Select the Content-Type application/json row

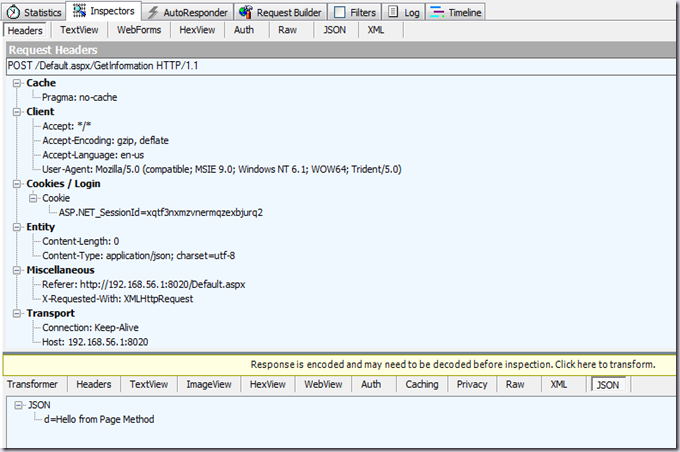point(138,255)
